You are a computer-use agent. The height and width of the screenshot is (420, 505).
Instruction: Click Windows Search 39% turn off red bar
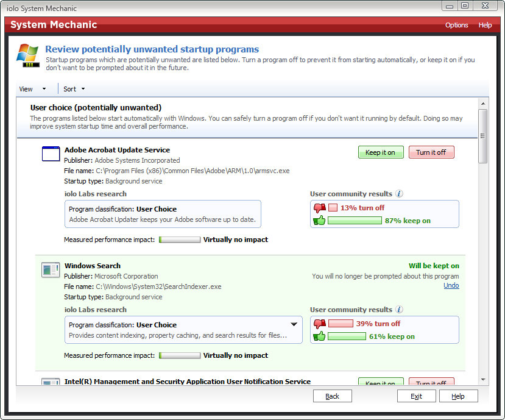[341, 324]
